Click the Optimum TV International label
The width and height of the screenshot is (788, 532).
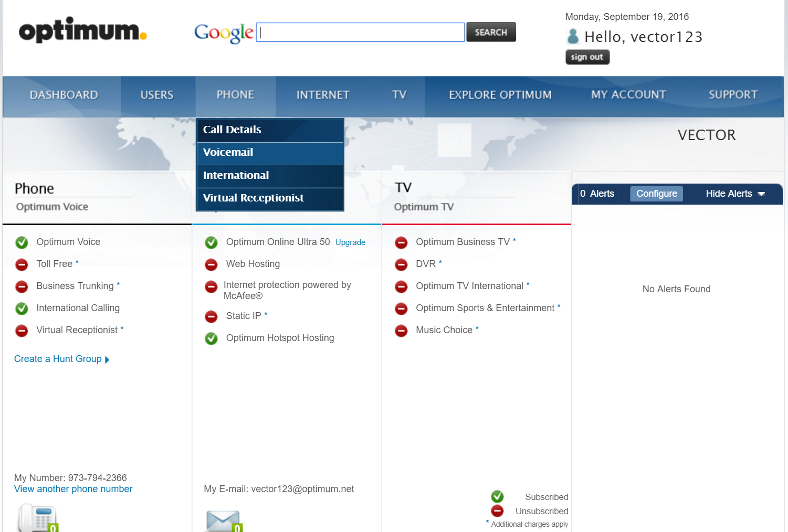tap(469, 286)
